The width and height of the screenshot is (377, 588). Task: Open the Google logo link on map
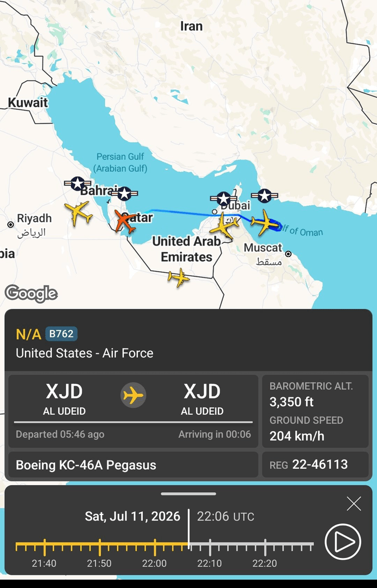click(31, 293)
